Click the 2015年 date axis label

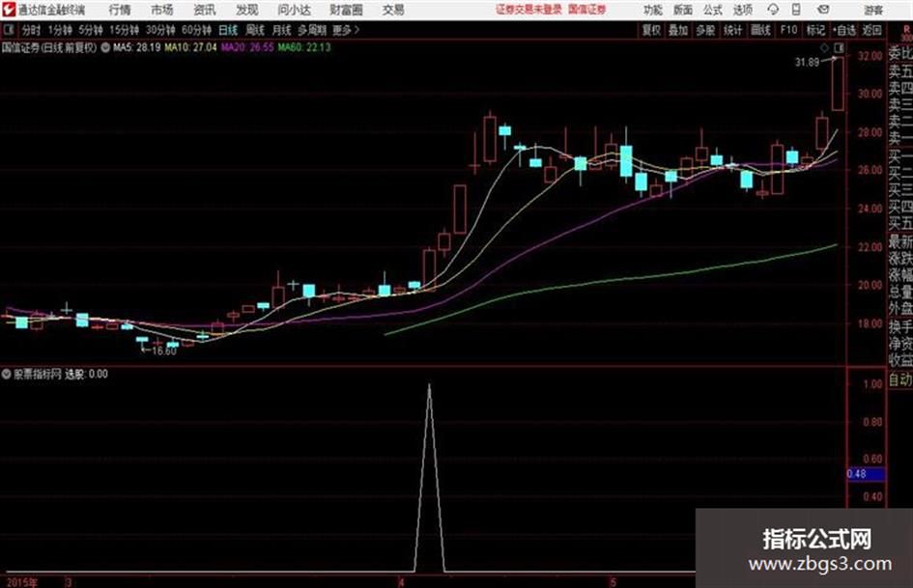pos(22,582)
